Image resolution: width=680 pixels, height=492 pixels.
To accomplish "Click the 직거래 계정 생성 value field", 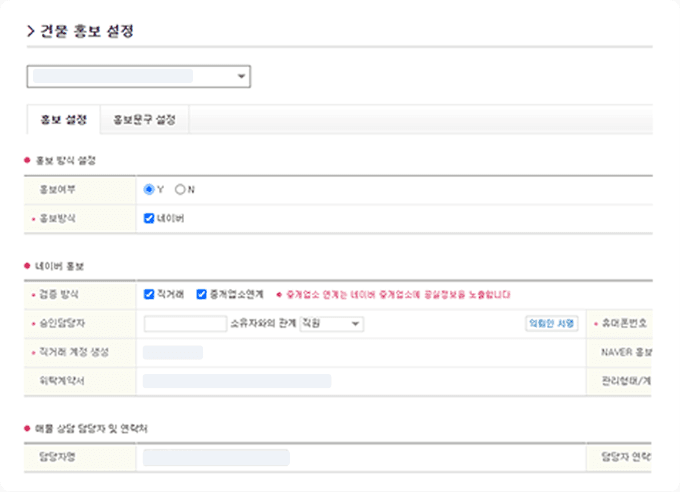I will coord(173,352).
